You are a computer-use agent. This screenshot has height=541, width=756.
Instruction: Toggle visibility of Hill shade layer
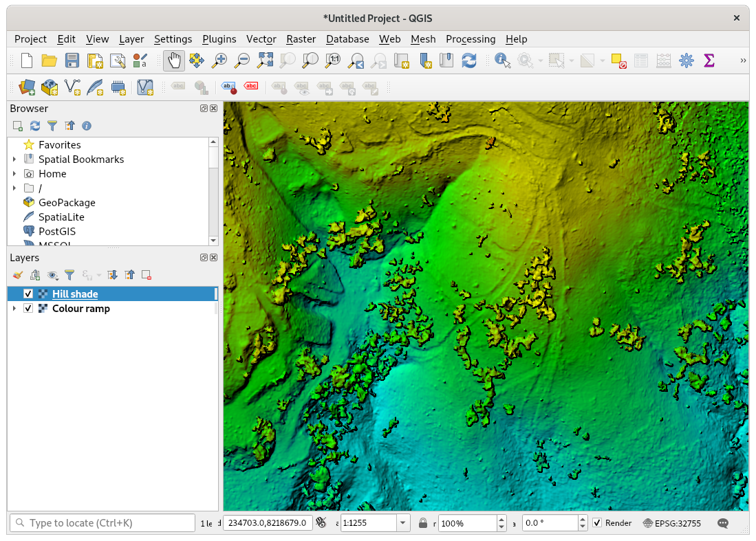pyautogui.click(x=28, y=294)
